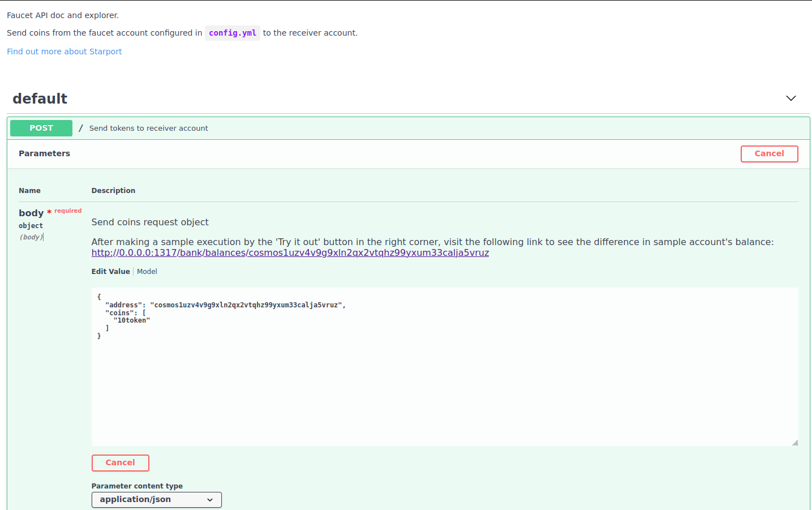Viewport: 812px width, 510px height.
Task: Click inside the request body JSON editor
Action: (x=445, y=367)
